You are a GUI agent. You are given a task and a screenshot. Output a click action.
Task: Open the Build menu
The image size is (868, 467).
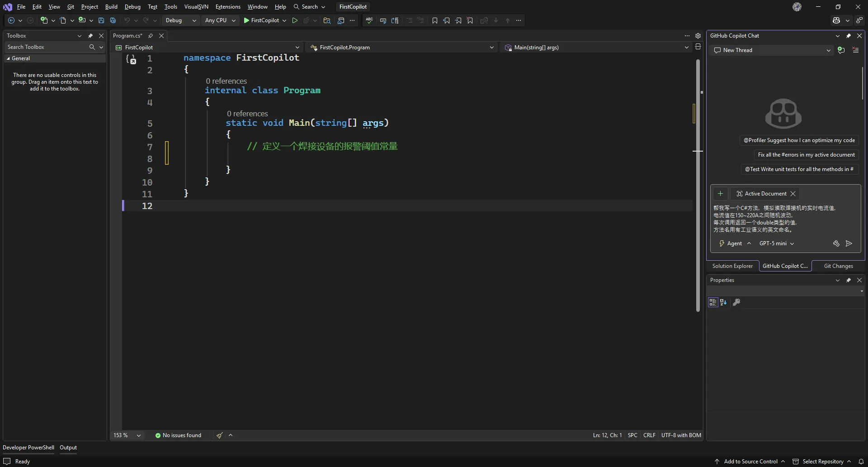[111, 7]
